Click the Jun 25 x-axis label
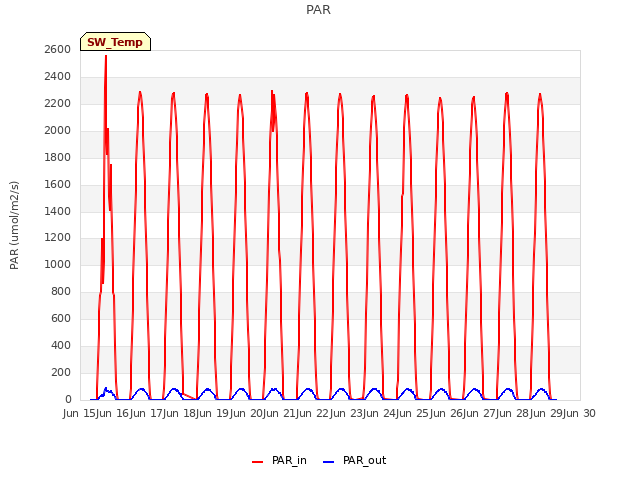The height and width of the screenshot is (480, 640). tap(413, 413)
